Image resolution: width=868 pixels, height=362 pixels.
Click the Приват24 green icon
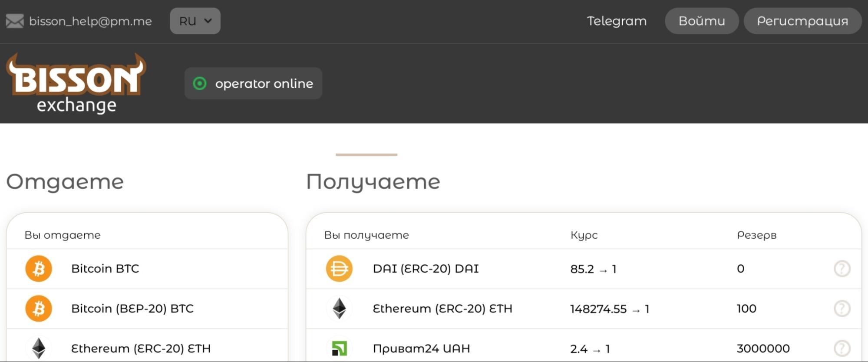point(339,348)
